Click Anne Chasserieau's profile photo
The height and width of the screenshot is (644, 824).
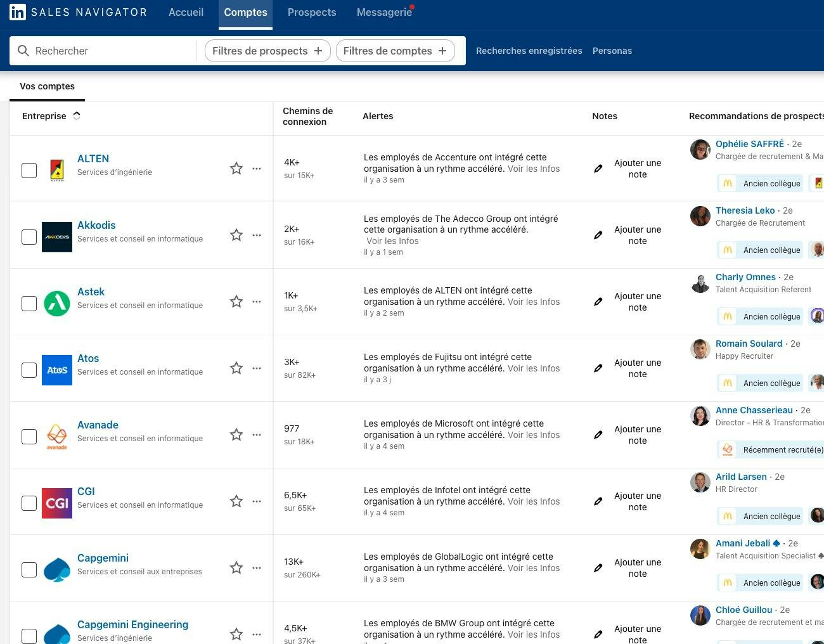[700, 416]
